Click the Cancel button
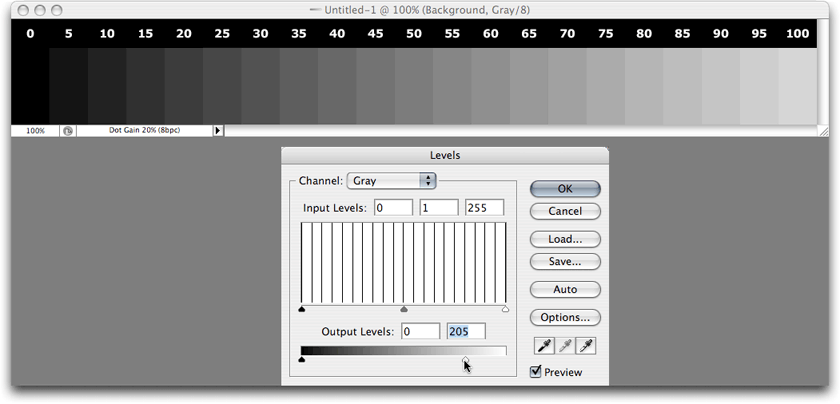Screen dimensions: 840x404 pyautogui.click(x=565, y=211)
